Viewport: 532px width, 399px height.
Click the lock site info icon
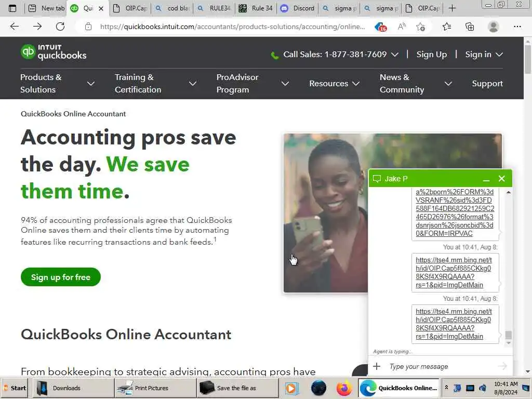[88, 26]
